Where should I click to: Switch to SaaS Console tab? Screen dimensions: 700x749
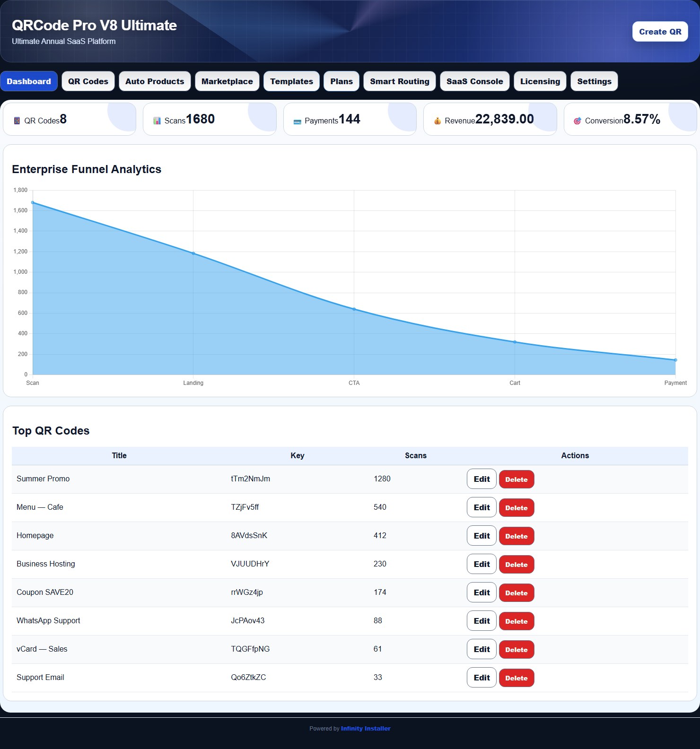click(x=475, y=81)
